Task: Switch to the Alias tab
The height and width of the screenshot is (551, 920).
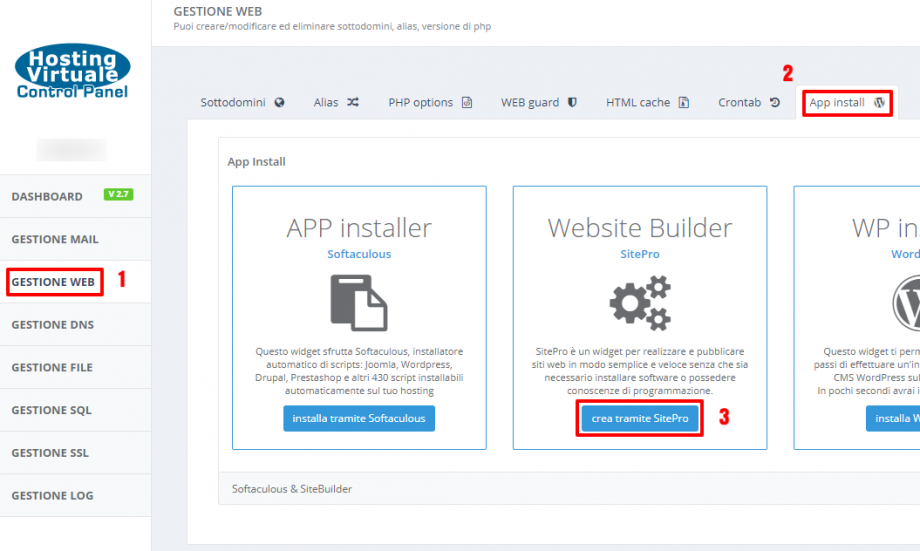Action: [336, 103]
